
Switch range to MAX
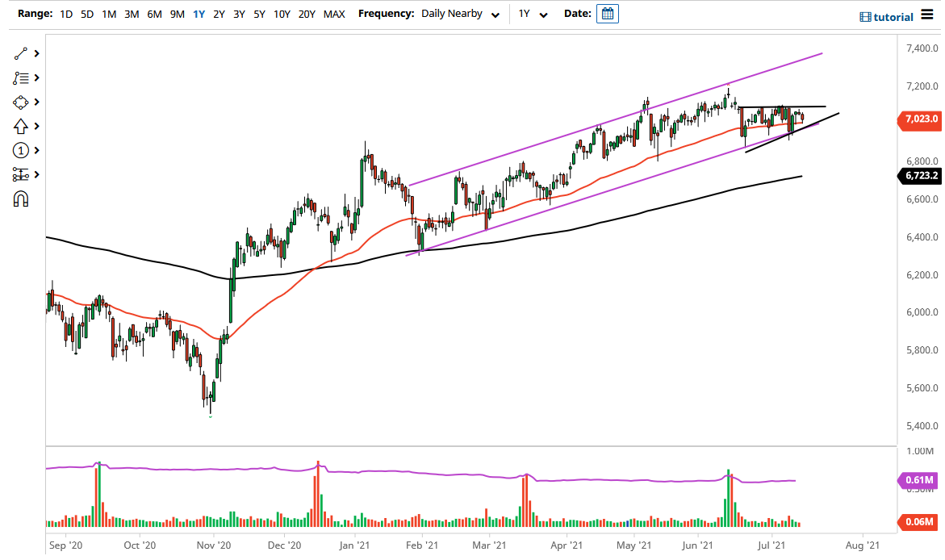click(x=334, y=14)
